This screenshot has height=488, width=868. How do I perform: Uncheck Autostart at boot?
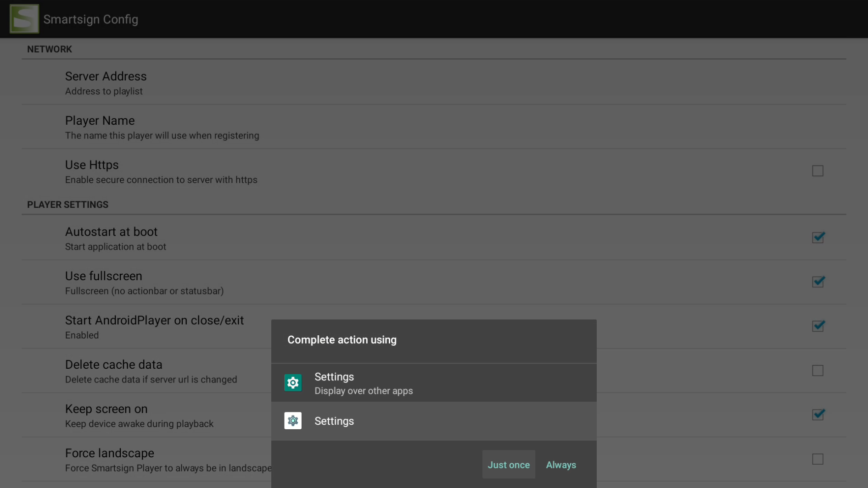pos(818,238)
